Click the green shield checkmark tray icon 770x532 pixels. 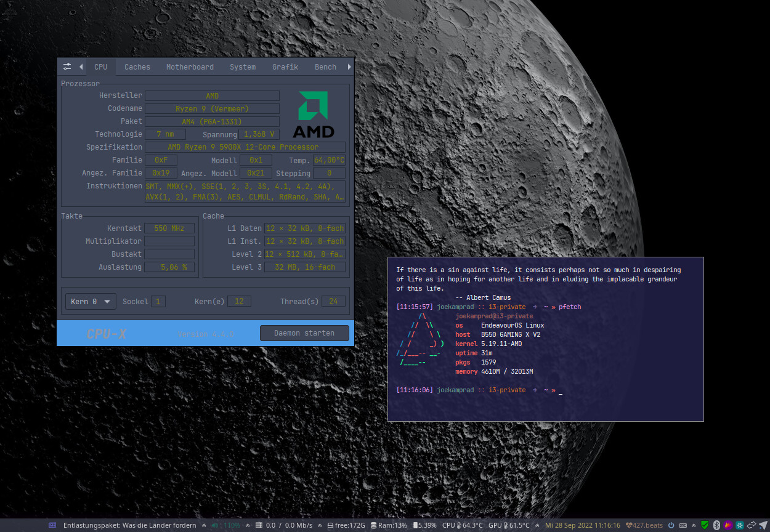click(x=705, y=525)
